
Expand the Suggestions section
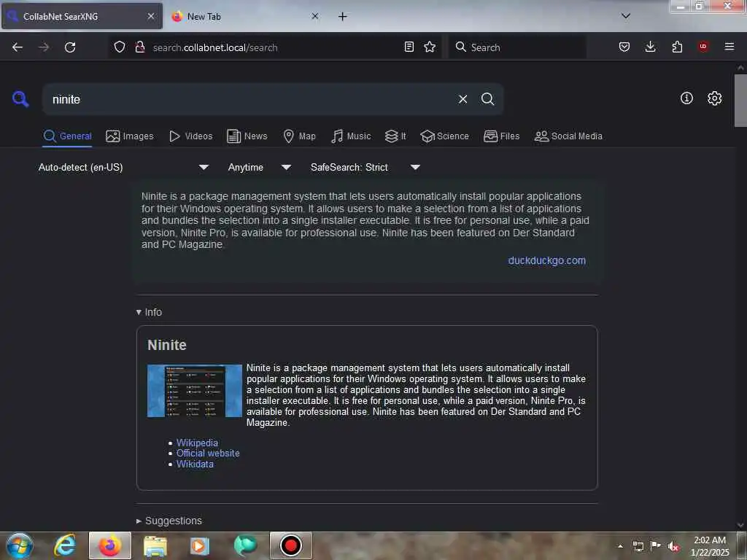pos(169,521)
